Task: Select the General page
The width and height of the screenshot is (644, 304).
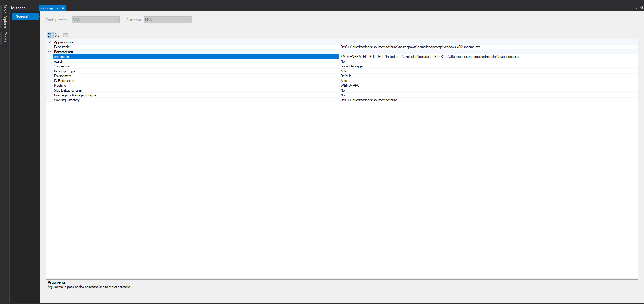Action: [x=26, y=17]
